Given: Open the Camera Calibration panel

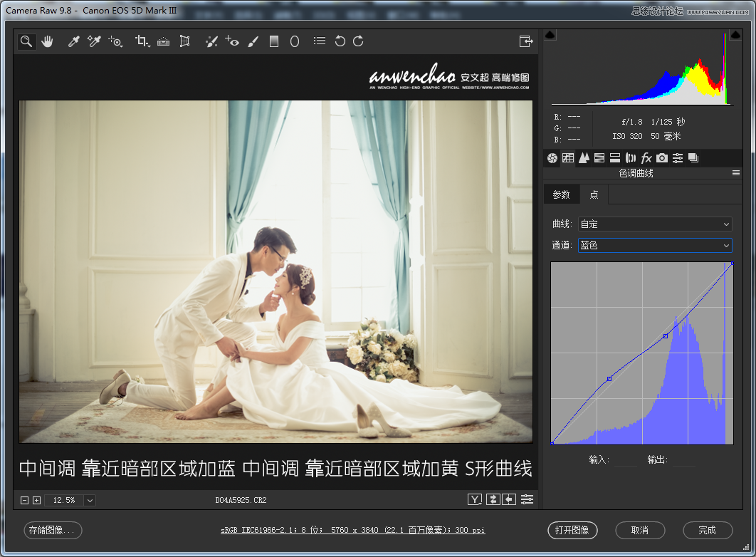Looking at the screenshot, I should (x=661, y=157).
